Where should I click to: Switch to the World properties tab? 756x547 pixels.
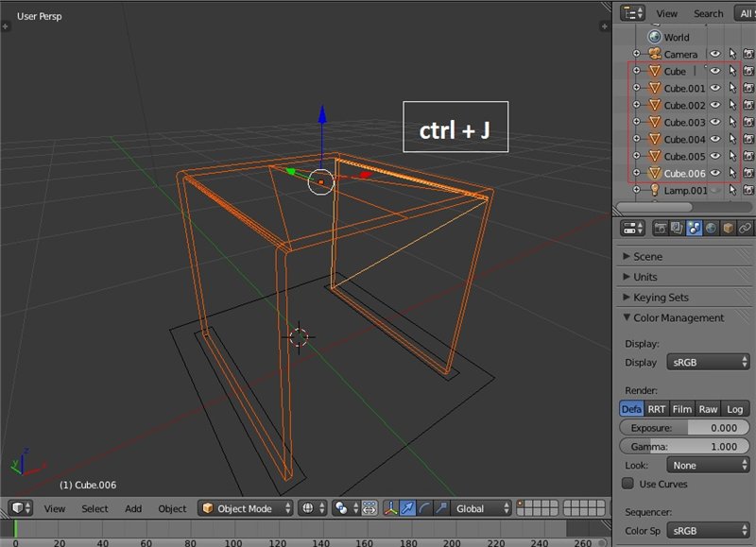[x=711, y=228]
